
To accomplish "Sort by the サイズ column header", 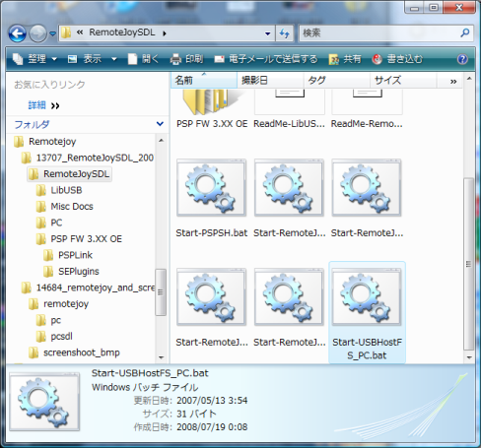I will click(x=403, y=80).
